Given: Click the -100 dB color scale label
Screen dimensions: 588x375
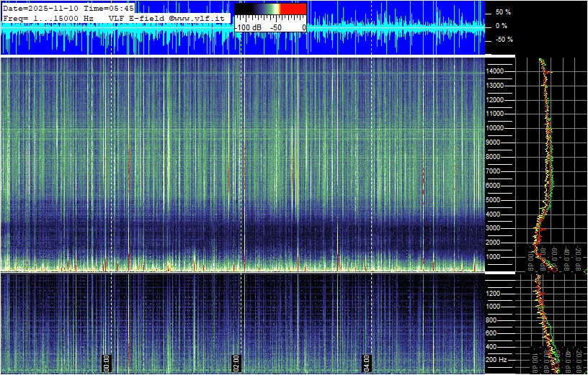Looking at the screenshot, I should coord(249,27).
